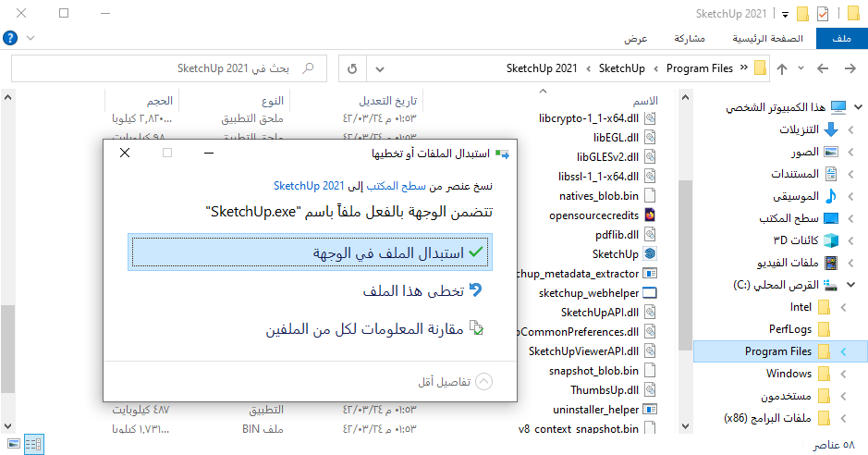
Task: Select libGLESv2.dll file icon
Action: 650,156
